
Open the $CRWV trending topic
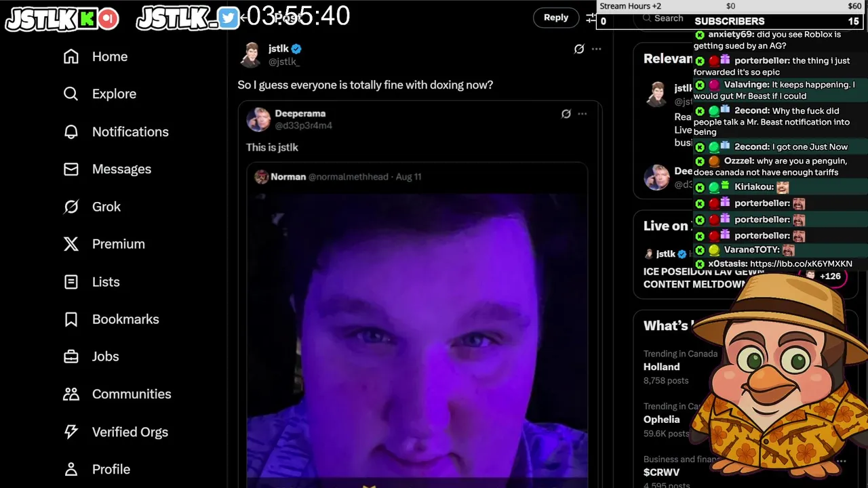point(661,472)
